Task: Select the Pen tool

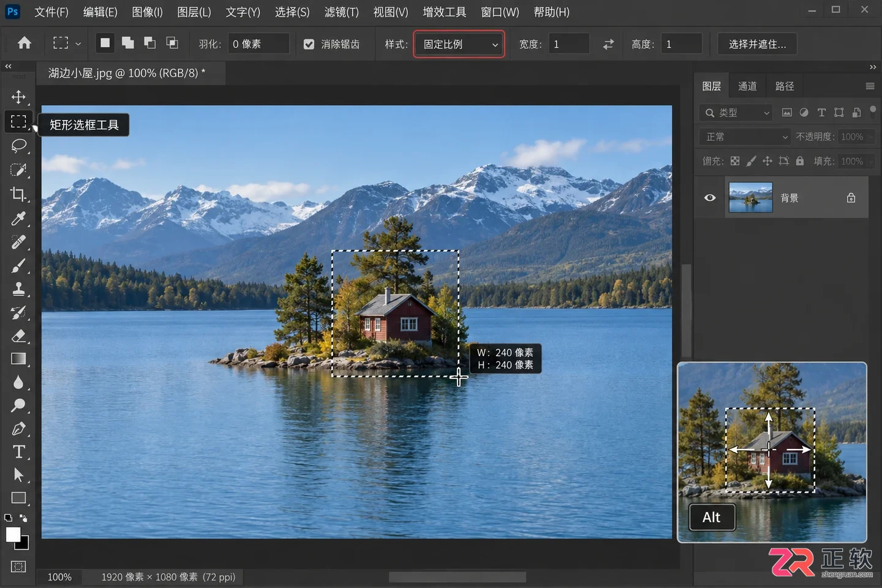Action: pyautogui.click(x=18, y=429)
